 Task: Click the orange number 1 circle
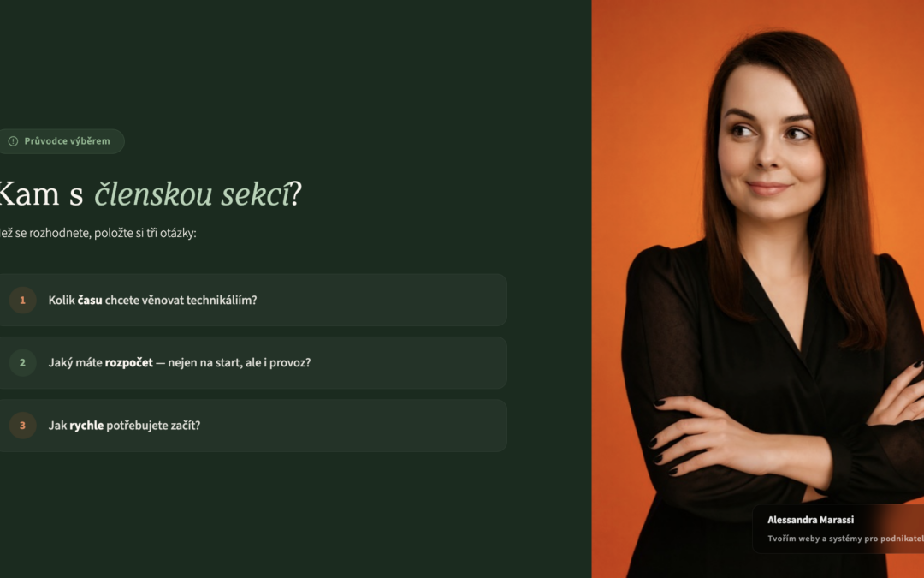tap(22, 301)
